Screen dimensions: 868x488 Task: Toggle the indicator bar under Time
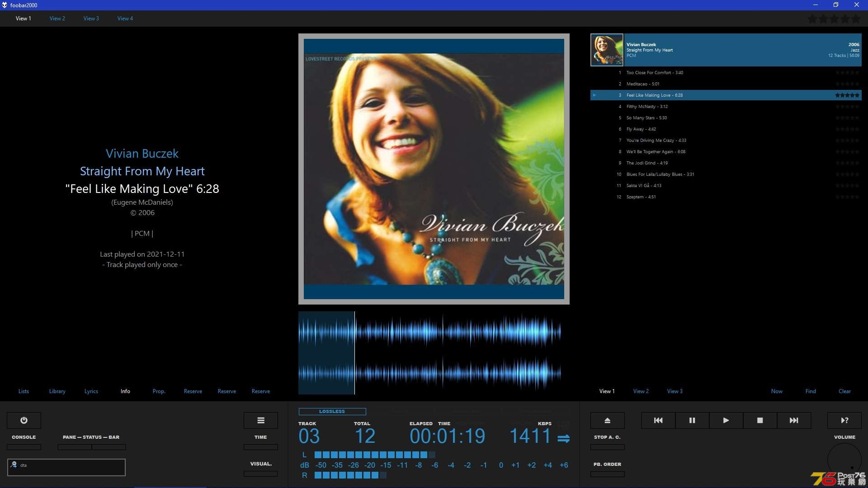(261, 447)
